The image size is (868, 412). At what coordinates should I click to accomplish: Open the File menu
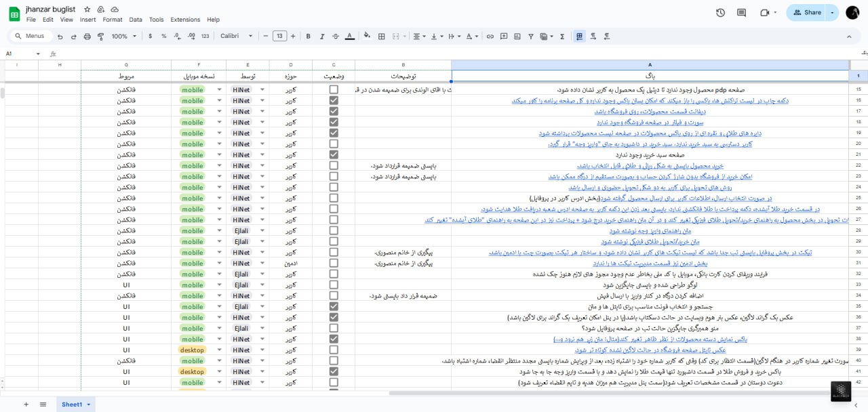click(31, 20)
